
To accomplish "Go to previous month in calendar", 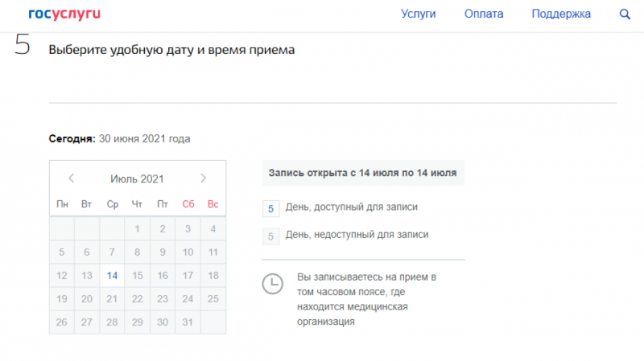I will pyautogui.click(x=71, y=178).
